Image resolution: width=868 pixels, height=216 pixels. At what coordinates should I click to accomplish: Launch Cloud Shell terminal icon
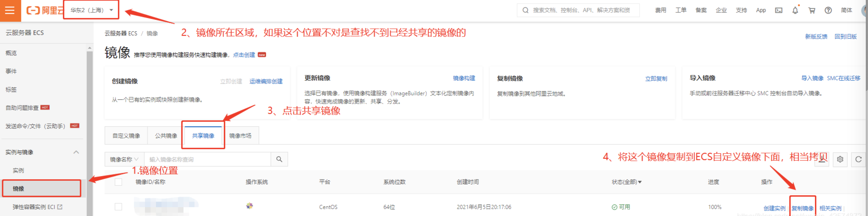coord(779,10)
